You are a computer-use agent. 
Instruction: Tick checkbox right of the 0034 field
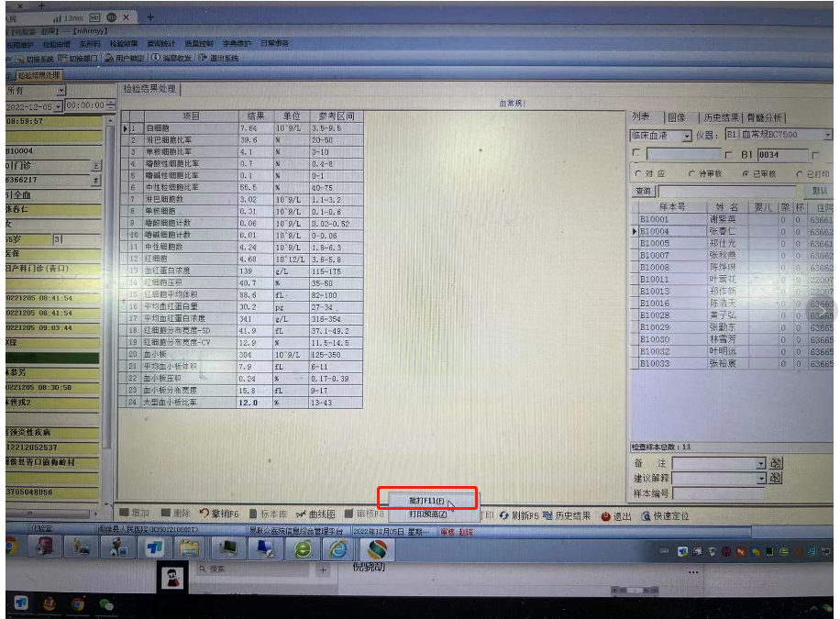pos(815,155)
